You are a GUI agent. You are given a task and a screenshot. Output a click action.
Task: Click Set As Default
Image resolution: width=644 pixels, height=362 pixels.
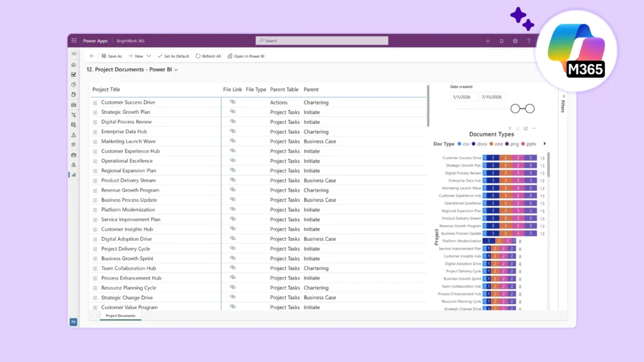(x=174, y=56)
